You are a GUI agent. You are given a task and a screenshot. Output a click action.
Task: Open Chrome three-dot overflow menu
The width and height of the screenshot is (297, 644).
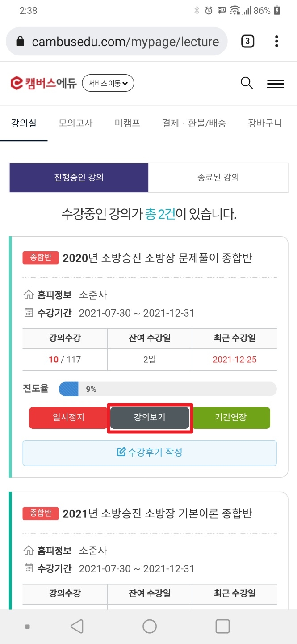[276, 42]
